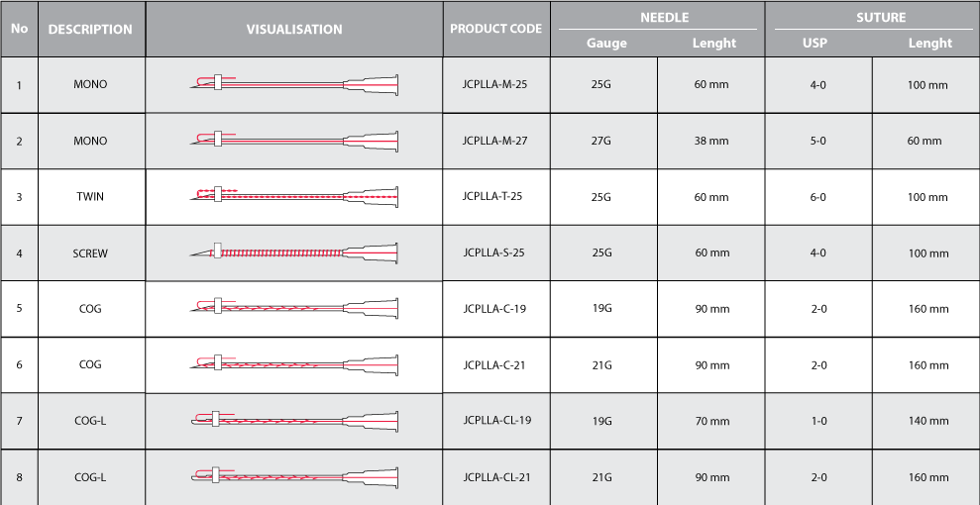Select the TWIN needle illustration
The width and height of the screenshot is (980, 505).
pos(294,196)
